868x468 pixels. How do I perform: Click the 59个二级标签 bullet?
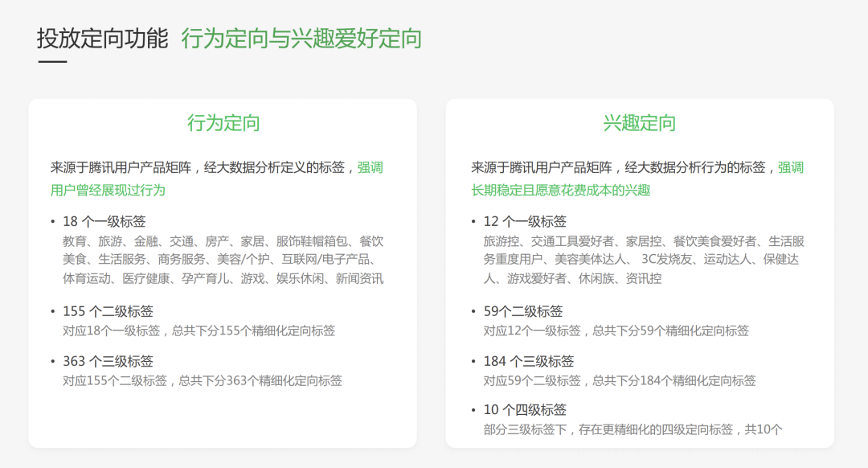(523, 311)
